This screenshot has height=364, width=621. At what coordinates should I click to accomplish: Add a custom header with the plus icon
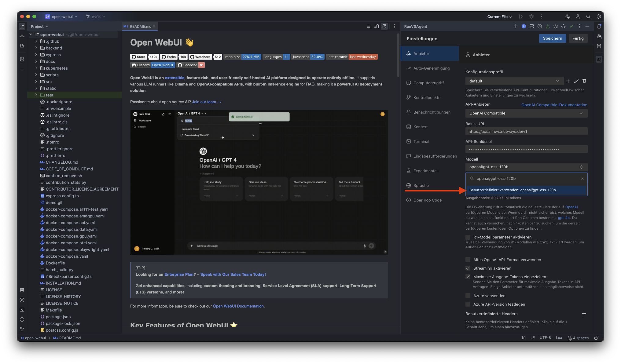(x=584, y=314)
